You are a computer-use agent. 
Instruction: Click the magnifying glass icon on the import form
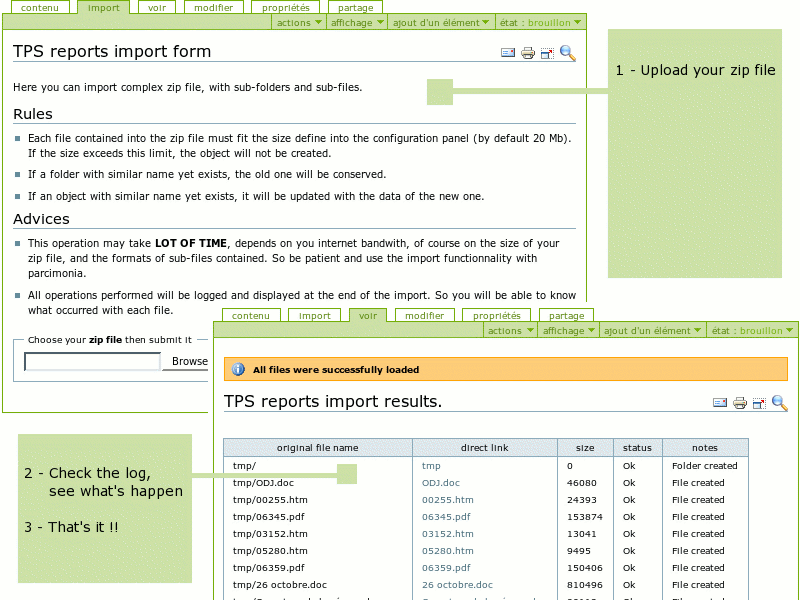pyautogui.click(x=567, y=54)
